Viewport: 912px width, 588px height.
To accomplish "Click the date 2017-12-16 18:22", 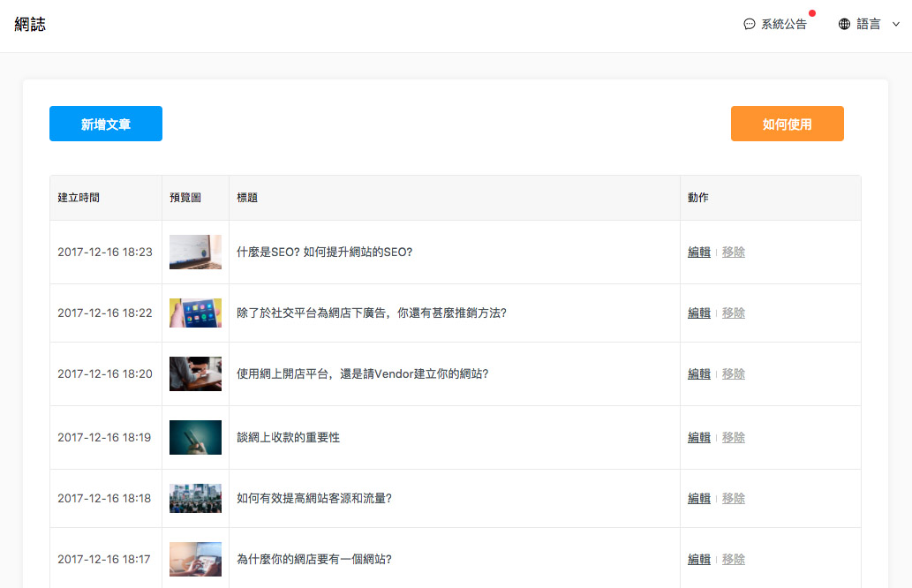I will click(x=105, y=313).
